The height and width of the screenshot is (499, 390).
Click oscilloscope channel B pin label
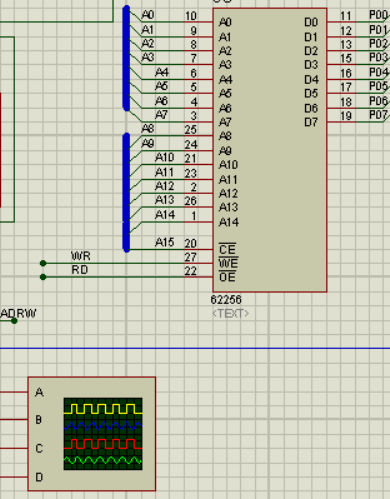[x=39, y=420]
